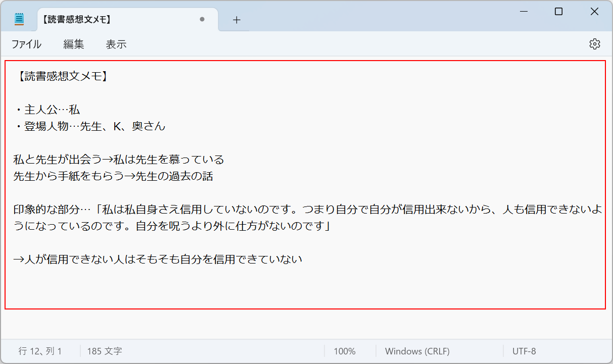The image size is (613, 364).
Task: Click the Notepad app icon in title bar
Action: 19,20
